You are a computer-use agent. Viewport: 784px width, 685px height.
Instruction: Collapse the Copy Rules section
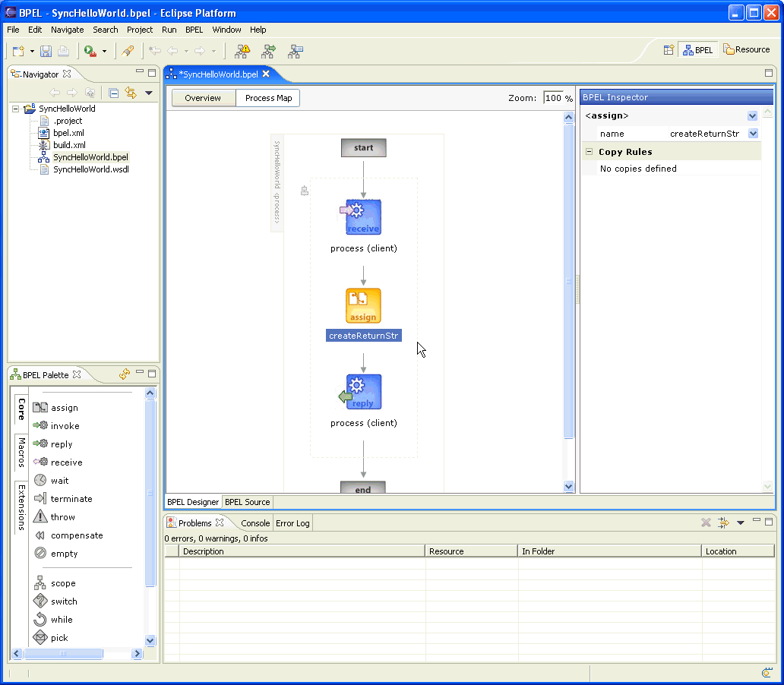(589, 151)
